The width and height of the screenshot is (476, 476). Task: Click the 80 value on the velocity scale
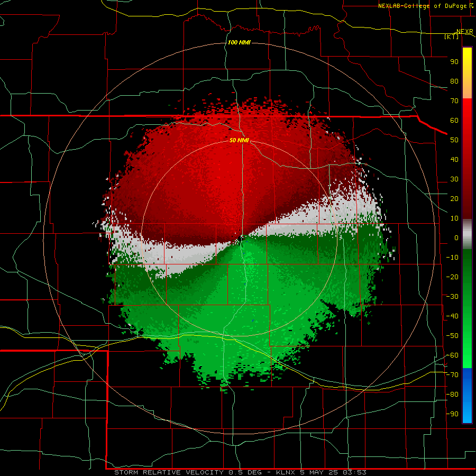pyautogui.click(x=454, y=81)
